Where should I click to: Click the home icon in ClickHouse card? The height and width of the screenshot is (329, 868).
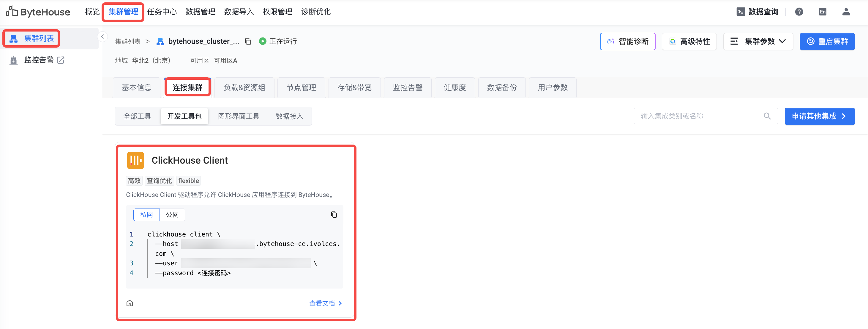[130, 303]
